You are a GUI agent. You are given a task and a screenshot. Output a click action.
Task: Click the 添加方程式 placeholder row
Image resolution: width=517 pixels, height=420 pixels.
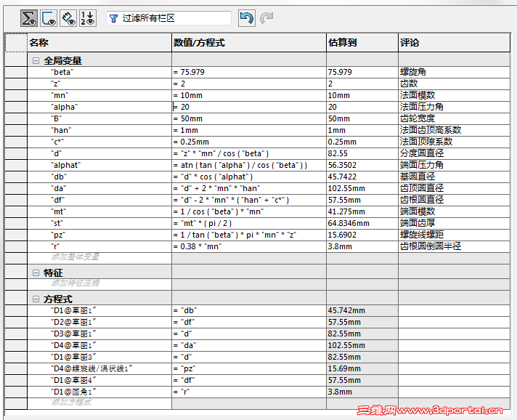tap(99, 403)
